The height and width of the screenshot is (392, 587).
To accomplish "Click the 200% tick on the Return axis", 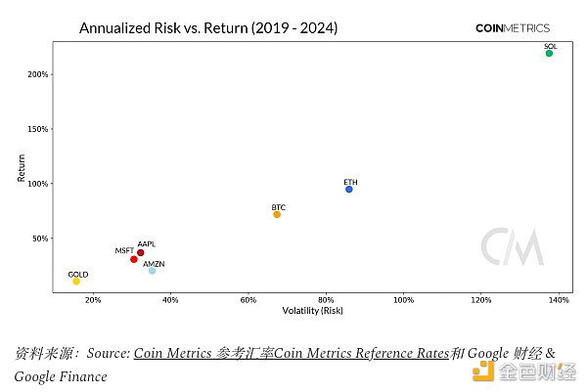I will point(38,74).
